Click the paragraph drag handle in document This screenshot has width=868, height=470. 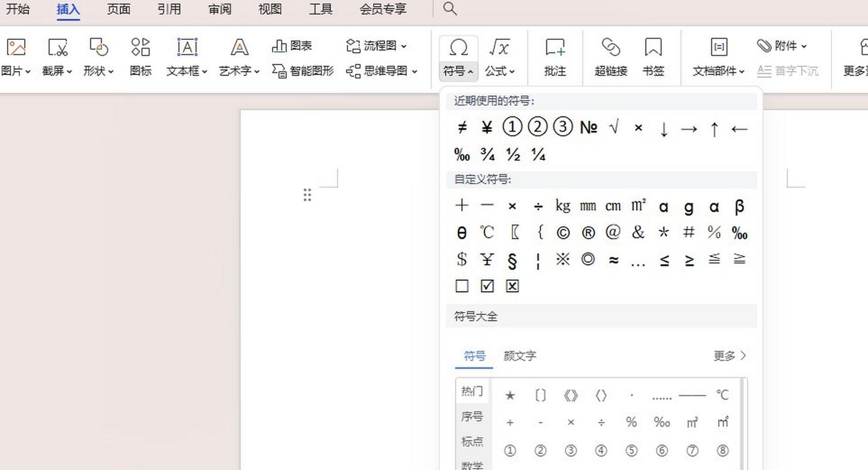[307, 195]
